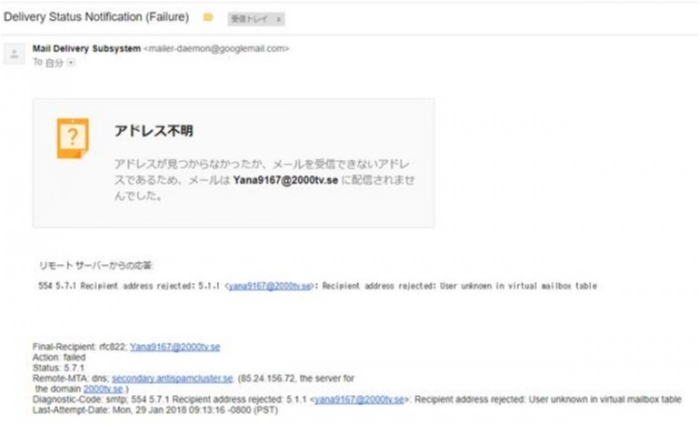Click the mailer-daemon@googlemail.com sender address
The height and width of the screenshot is (427, 700).
coord(217,48)
